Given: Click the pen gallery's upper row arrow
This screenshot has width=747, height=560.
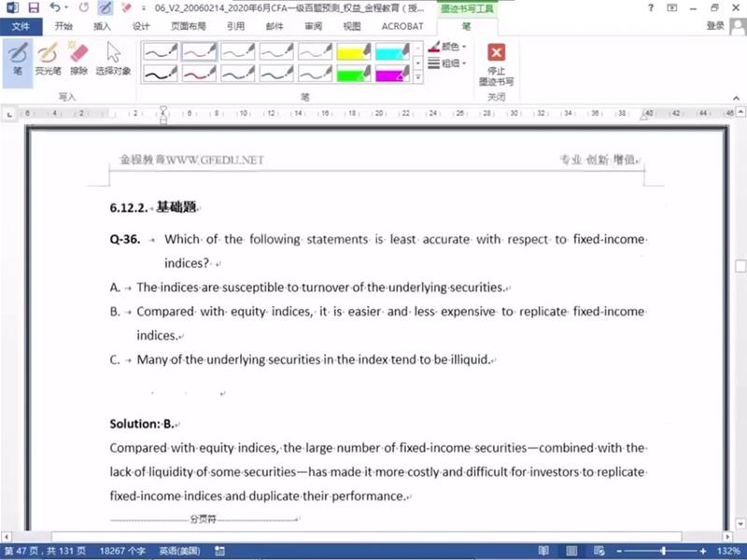Looking at the screenshot, I should [x=417, y=49].
